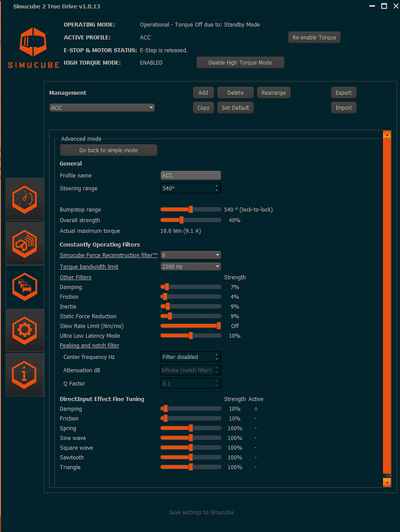Copy the current profile

(204, 108)
